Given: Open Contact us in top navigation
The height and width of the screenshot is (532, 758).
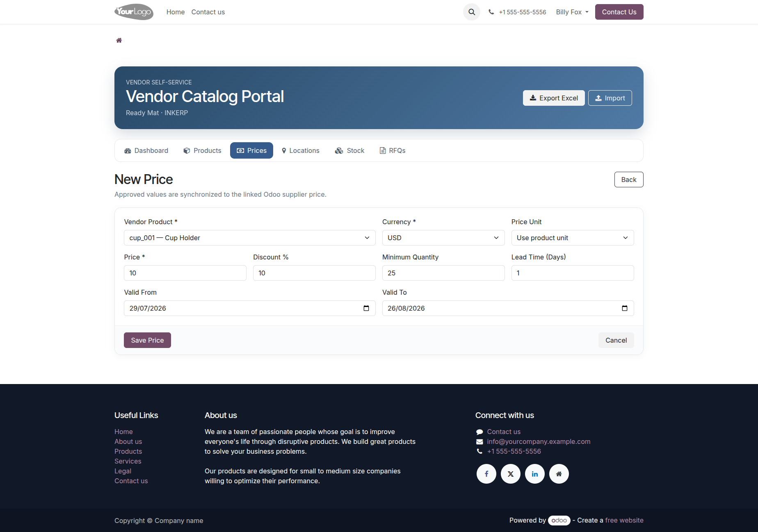Looking at the screenshot, I should pyautogui.click(x=208, y=12).
